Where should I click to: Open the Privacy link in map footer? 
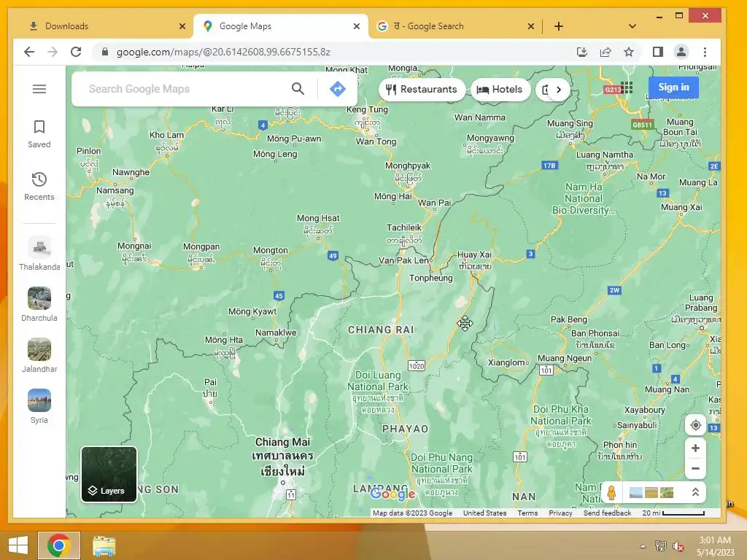tap(560, 513)
